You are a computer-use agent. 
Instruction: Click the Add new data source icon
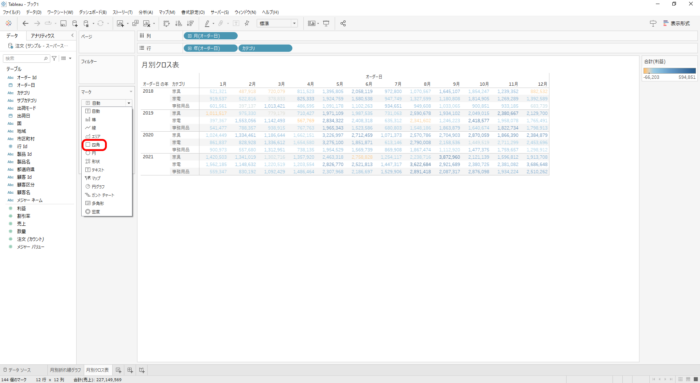point(75,23)
